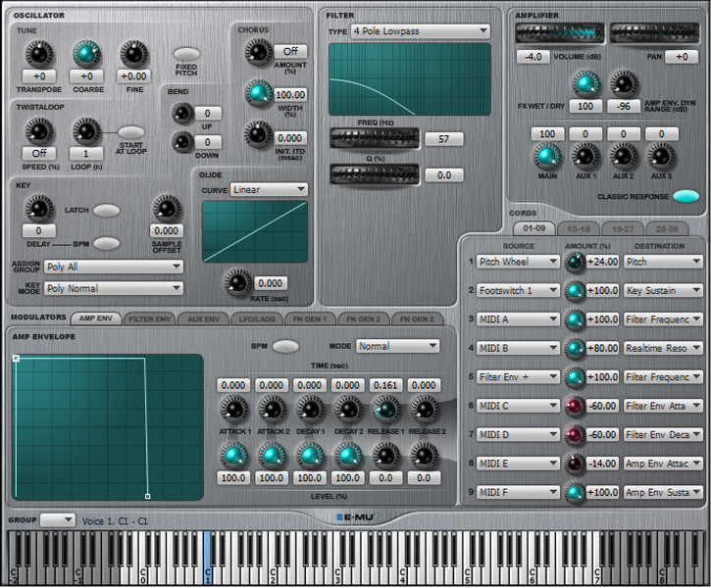The height and width of the screenshot is (588, 711).
Task: Click the amp envelope start node
Action: click(16, 359)
